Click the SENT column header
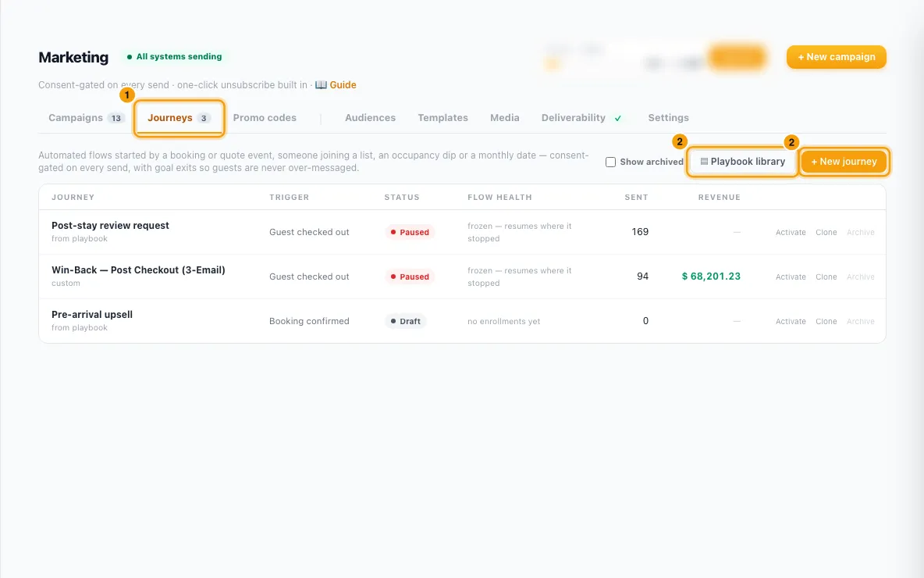 click(x=637, y=197)
